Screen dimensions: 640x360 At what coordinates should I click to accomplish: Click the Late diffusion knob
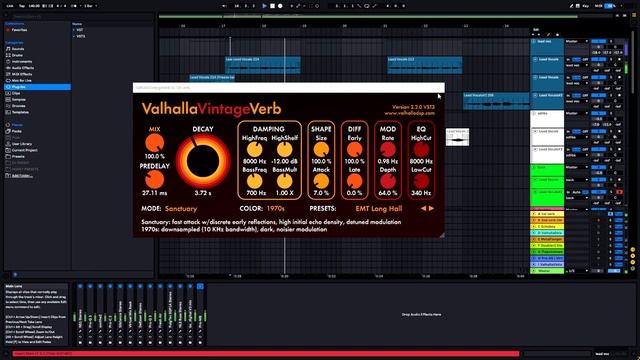[x=354, y=181]
